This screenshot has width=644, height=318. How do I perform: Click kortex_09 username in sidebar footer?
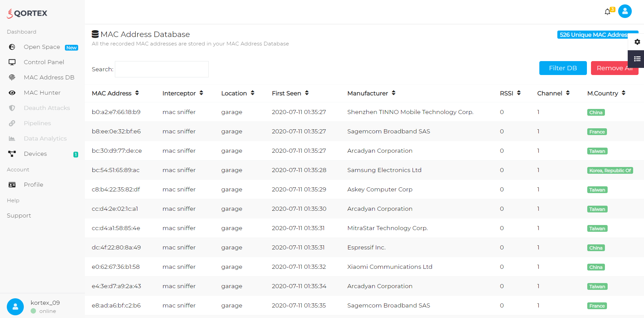pyautogui.click(x=45, y=303)
